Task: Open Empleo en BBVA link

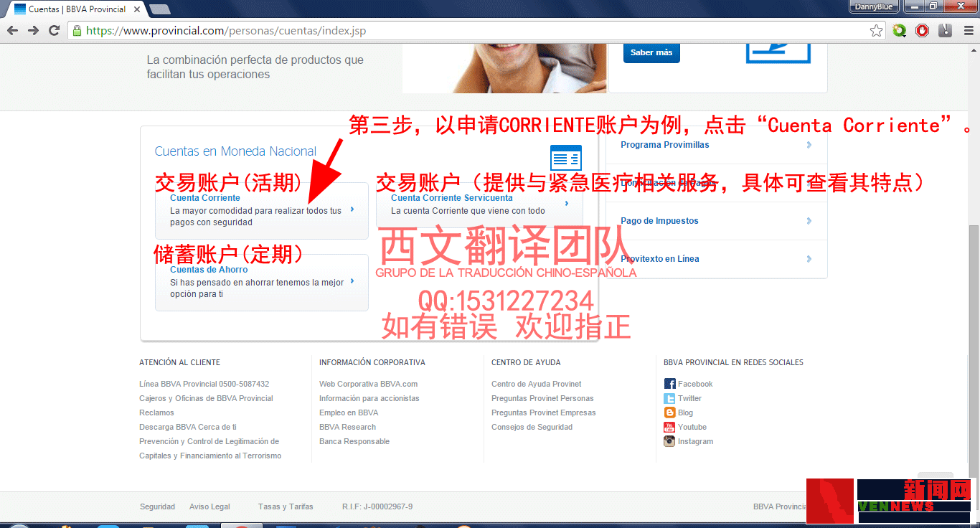Action: [349, 412]
